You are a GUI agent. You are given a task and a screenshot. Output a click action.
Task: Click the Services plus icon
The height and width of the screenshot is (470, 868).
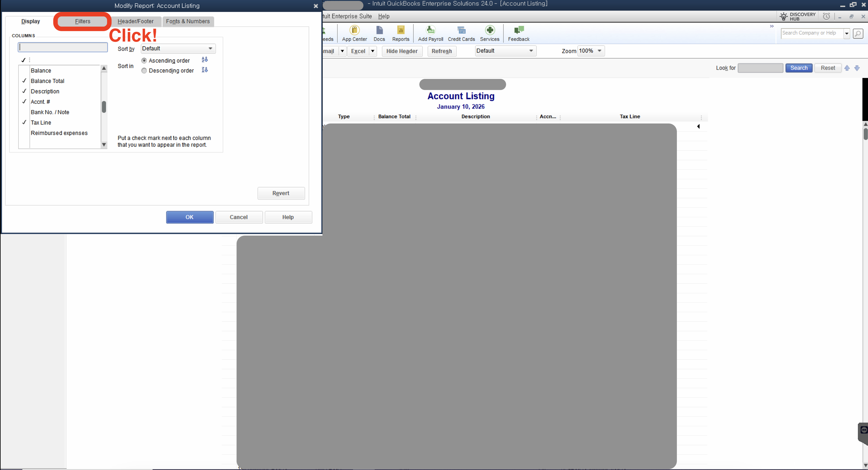coord(490,33)
